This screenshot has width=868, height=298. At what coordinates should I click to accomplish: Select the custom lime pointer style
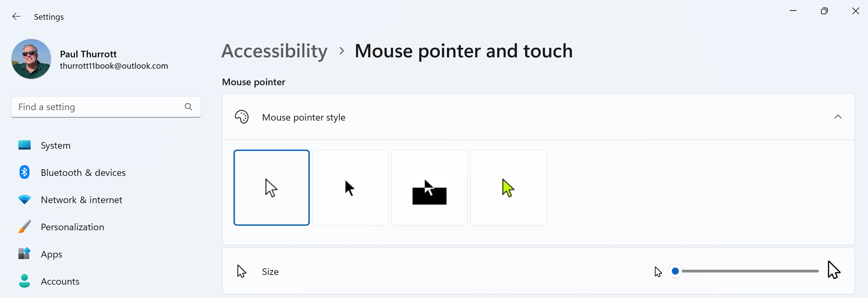(509, 188)
